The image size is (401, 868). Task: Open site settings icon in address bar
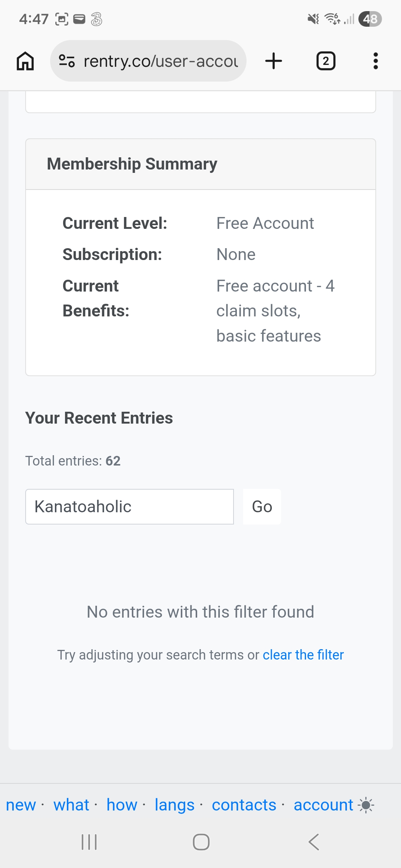67,61
